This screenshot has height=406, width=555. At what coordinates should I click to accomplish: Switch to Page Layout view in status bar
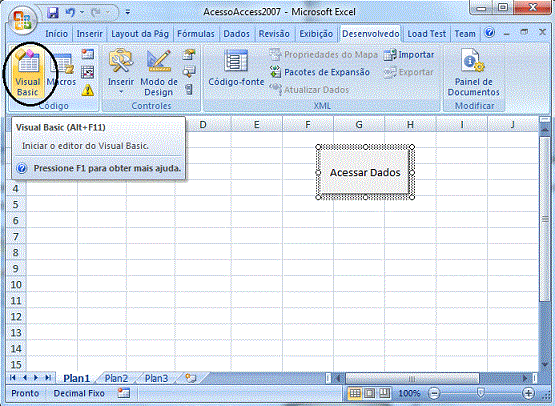pos(370,393)
